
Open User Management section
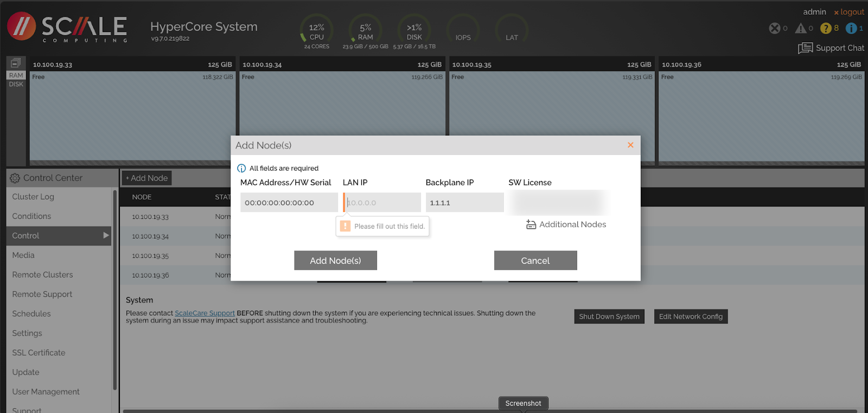pyautogui.click(x=46, y=392)
